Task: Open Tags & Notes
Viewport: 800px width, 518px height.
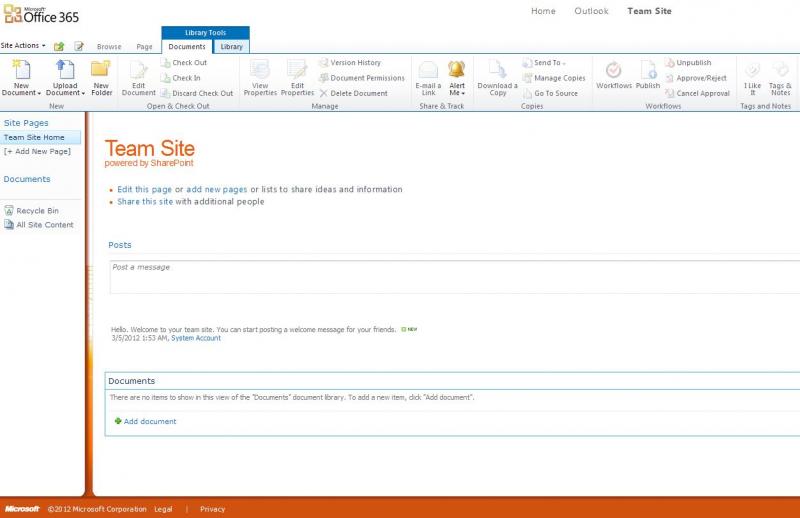Action: coord(780,78)
